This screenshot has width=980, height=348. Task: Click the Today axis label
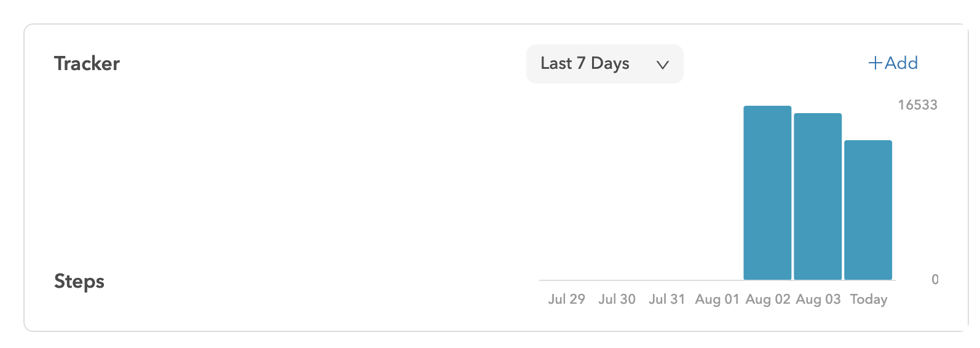pos(868,299)
